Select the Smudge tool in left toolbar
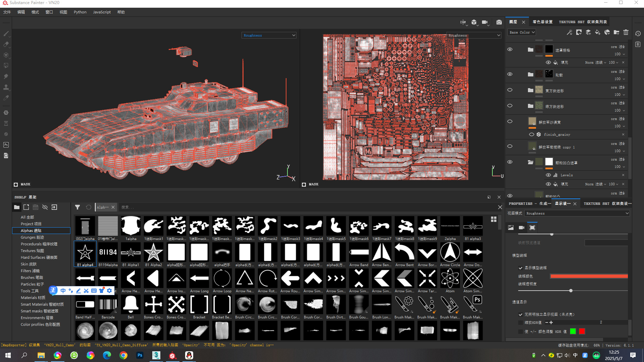The height and width of the screenshot is (362, 644). pyautogui.click(x=6, y=76)
